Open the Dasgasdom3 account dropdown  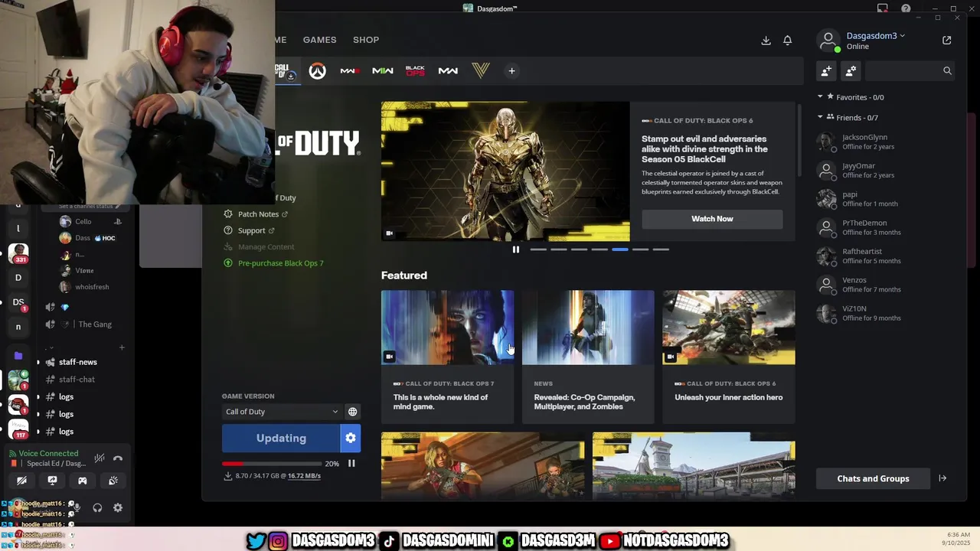tap(876, 36)
